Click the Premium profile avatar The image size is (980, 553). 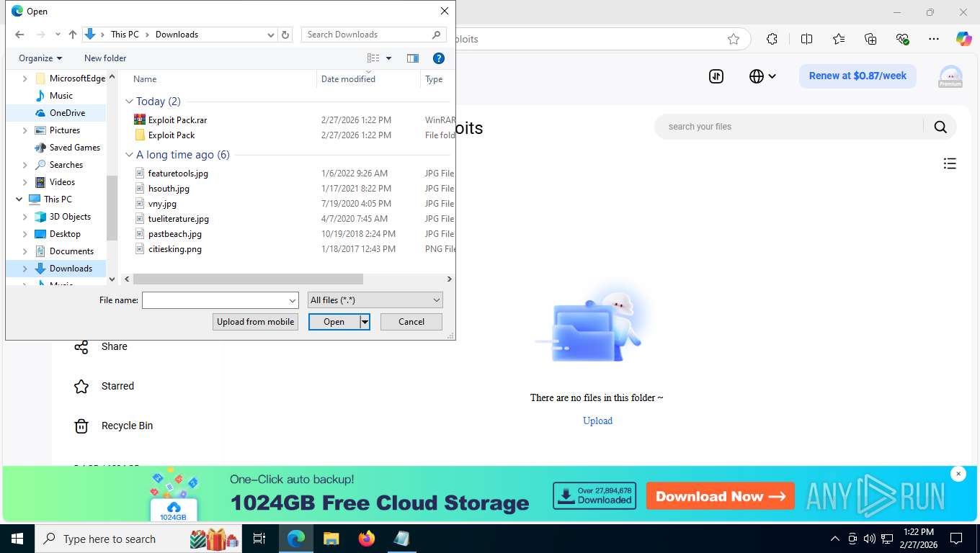(x=950, y=76)
